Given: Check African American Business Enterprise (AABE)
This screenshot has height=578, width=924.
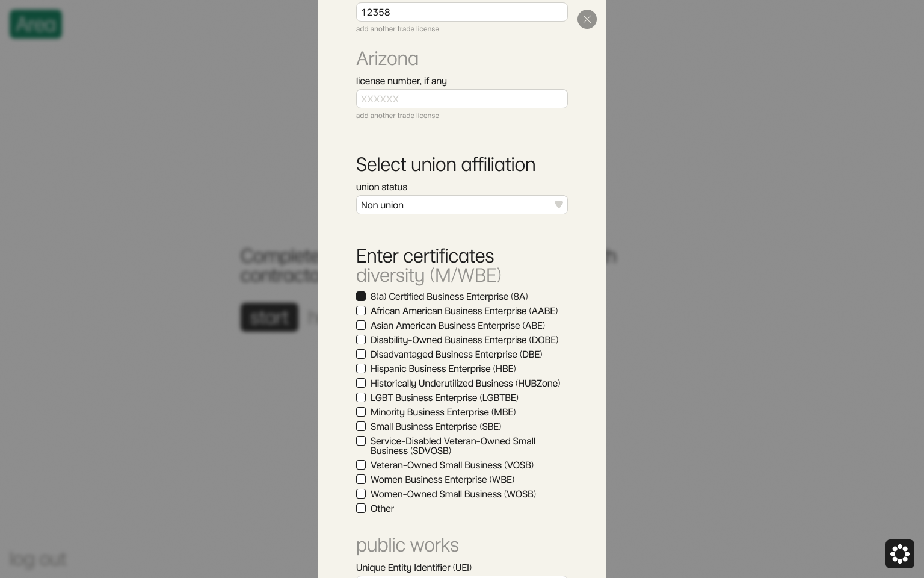Looking at the screenshot, I should 361,311.
